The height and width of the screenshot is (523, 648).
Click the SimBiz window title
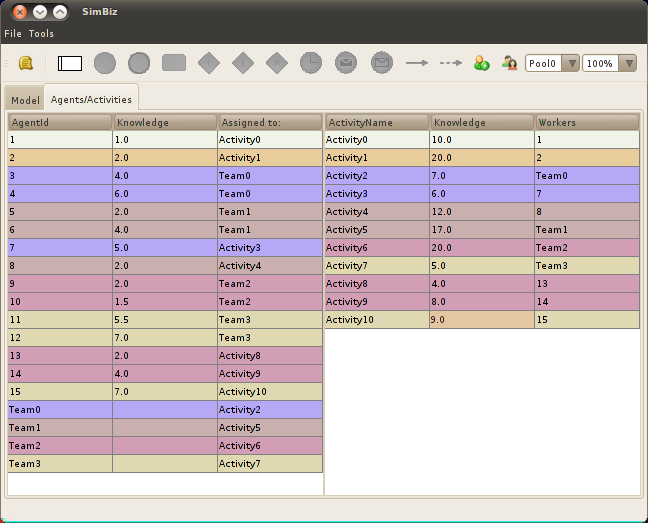tap(100, 12)
